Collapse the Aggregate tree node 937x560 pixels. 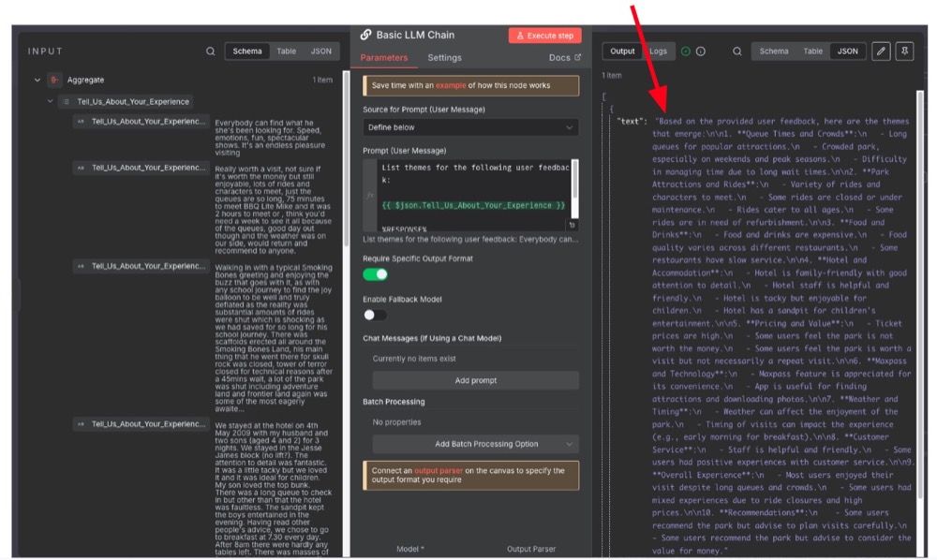(x=37, y=81)
